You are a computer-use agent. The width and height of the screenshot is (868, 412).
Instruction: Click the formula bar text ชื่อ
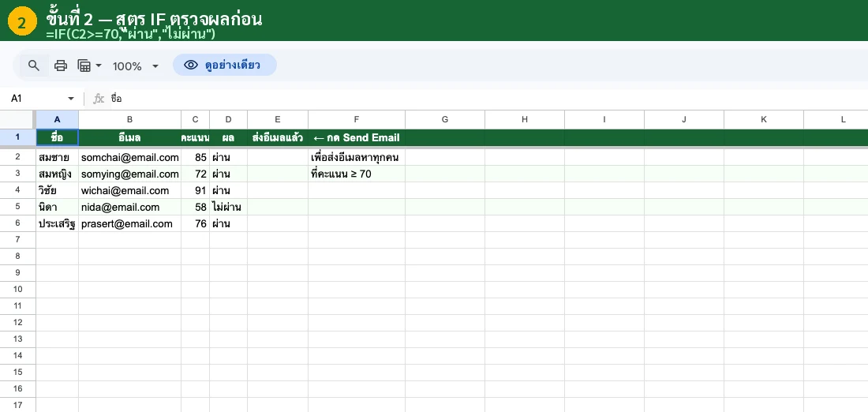coord(117,99)
